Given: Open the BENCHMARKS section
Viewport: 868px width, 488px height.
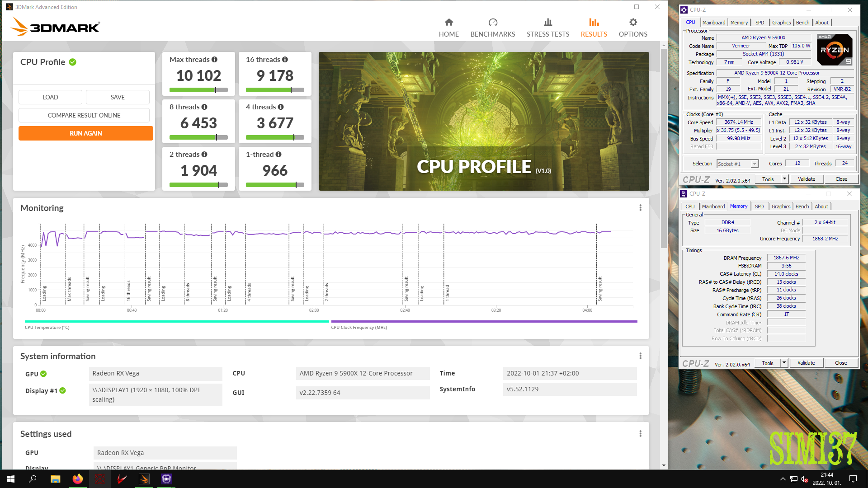Looking at the screenshot, I should pos(493,28).
